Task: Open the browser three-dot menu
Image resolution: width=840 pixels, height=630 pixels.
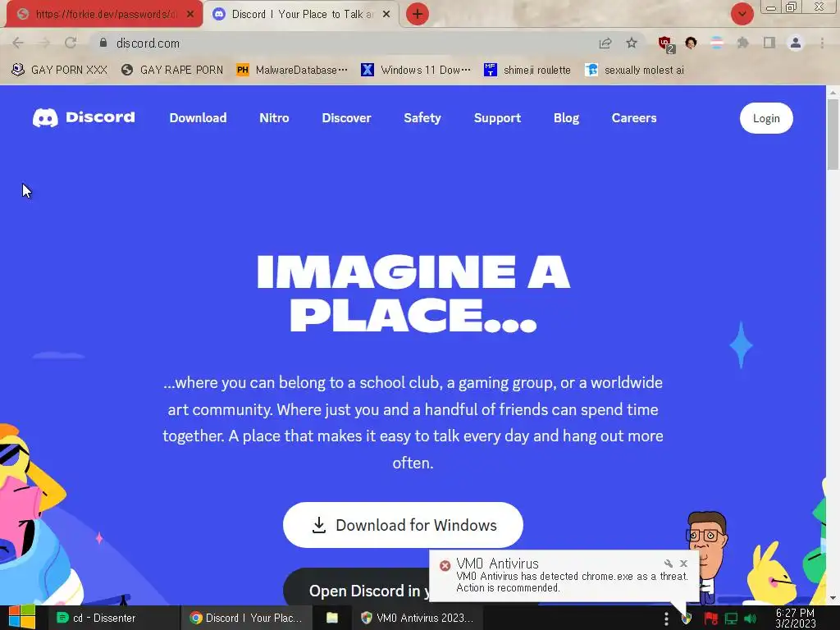Action: [822, 43]
